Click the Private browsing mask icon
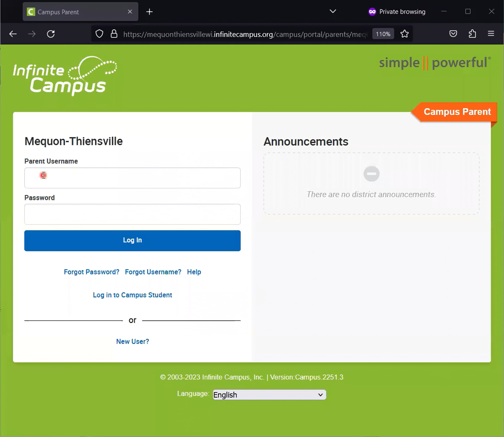The width and height of the screenshot is (504, 437). (372, 12)
